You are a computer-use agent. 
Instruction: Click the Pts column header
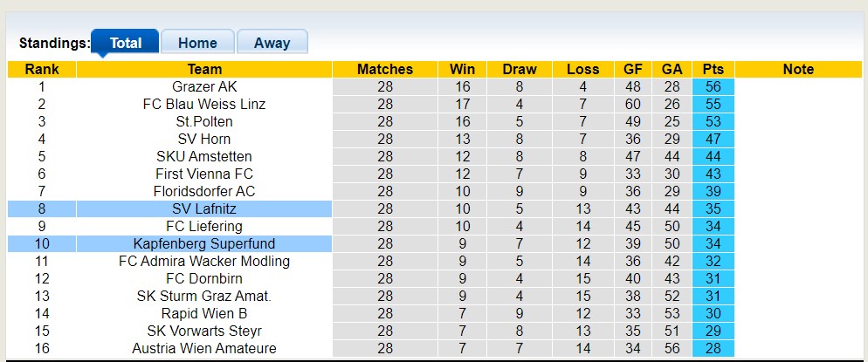[x=713, y=69]
